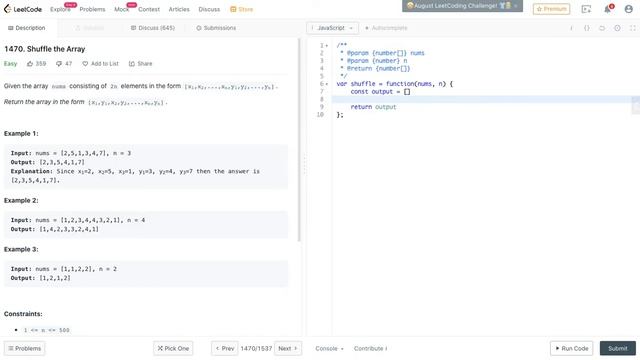
Task: Click the const output = [] code line
Action: 380,92
